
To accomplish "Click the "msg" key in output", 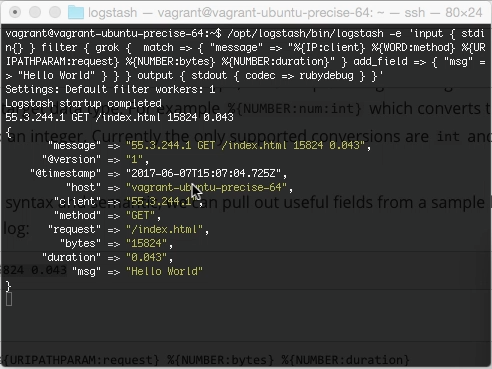I will (86, 271).
